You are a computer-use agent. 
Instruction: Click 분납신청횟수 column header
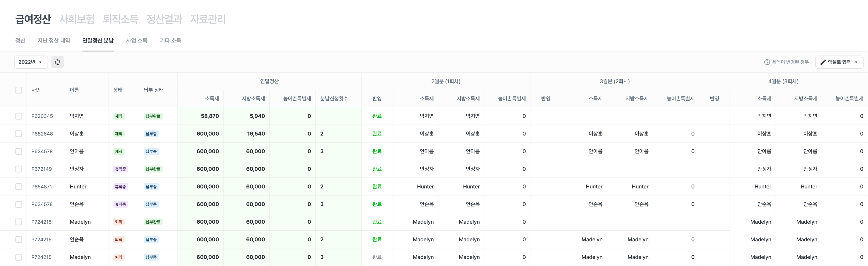coord(334,99)
